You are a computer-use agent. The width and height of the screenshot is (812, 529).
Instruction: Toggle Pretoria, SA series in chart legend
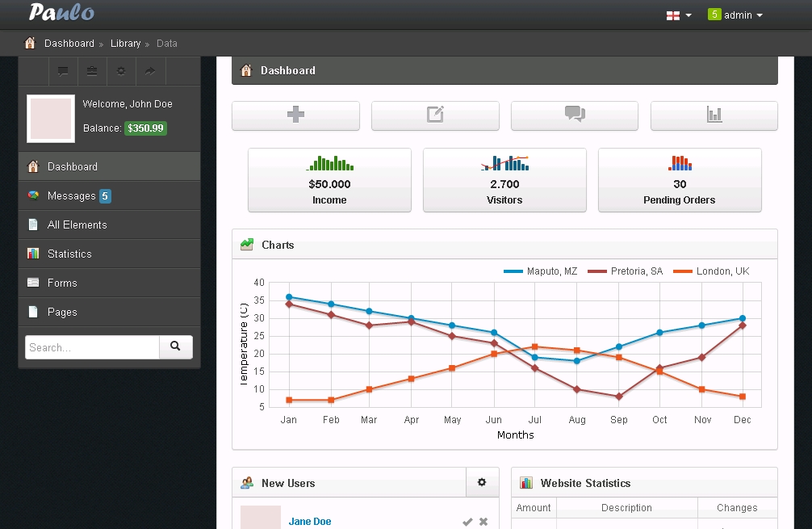(626, 271)
